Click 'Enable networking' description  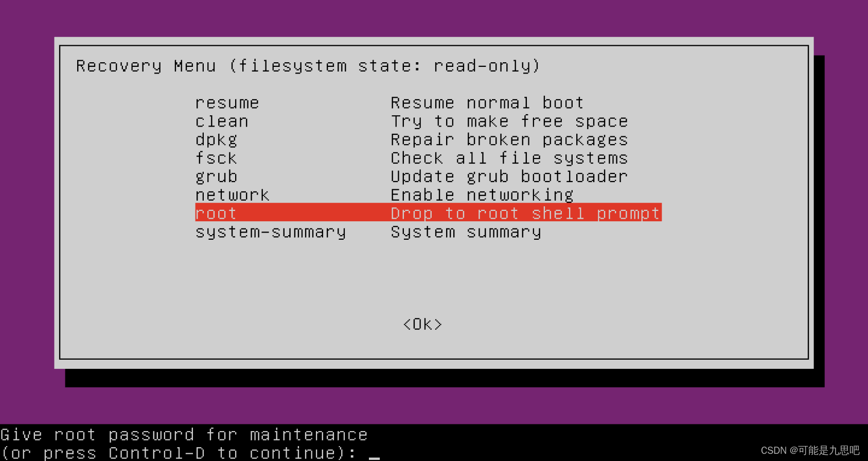coord(482,195)
